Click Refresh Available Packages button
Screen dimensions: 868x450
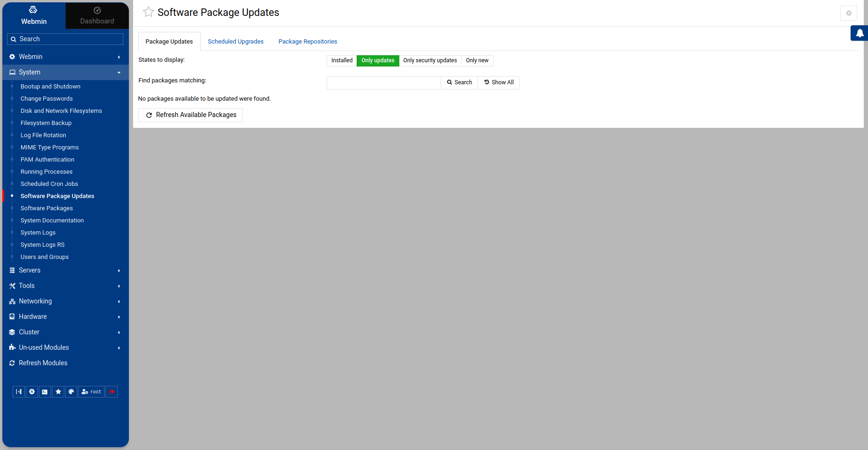pos(191,115)
